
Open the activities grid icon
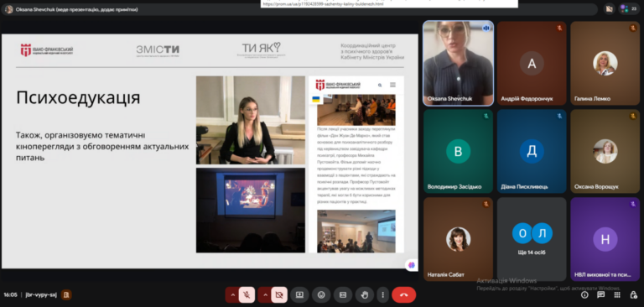[x=617, y=294]
